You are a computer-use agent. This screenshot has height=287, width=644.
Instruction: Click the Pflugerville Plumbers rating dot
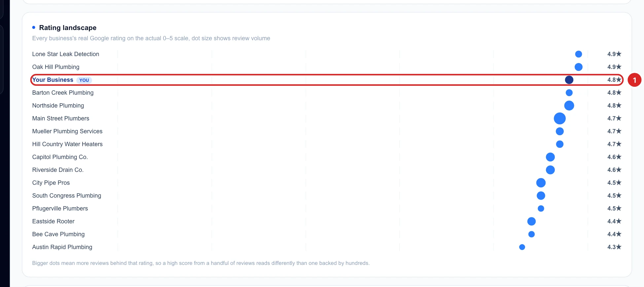[541, 208]
